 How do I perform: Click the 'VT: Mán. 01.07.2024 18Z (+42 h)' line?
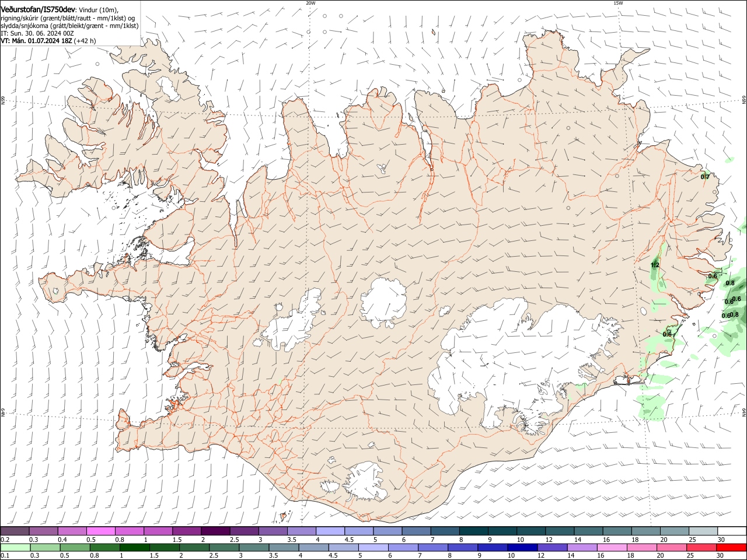click(48, 41)
